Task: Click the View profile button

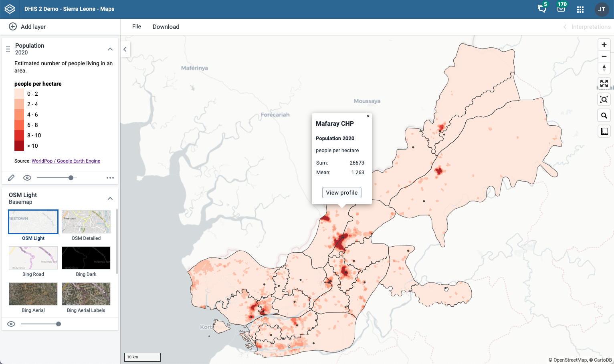Action: (x=341, y=193)
